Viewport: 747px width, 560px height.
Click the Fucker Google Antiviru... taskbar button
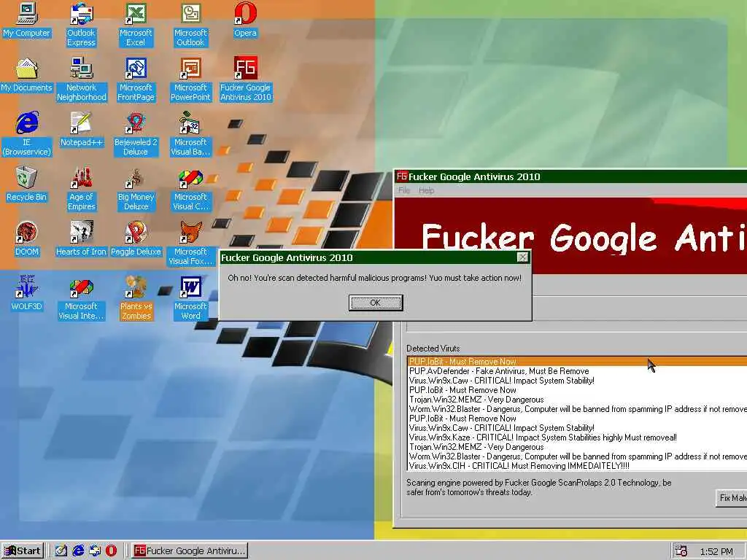190,551
